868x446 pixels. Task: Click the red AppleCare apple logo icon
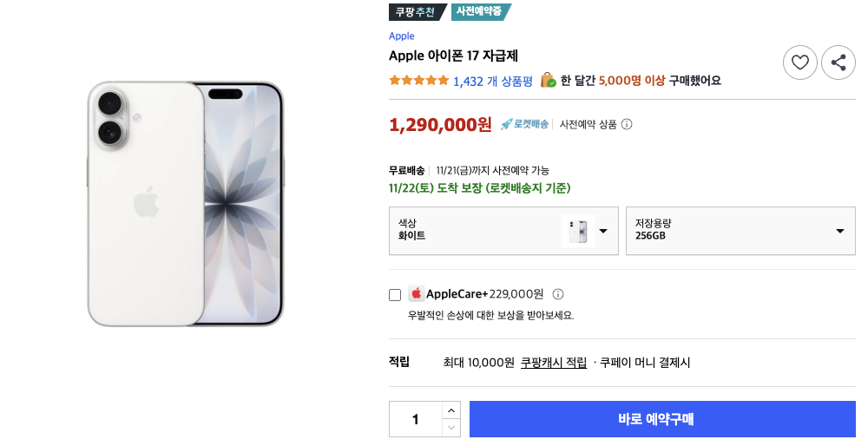click(x=417, y=294)
